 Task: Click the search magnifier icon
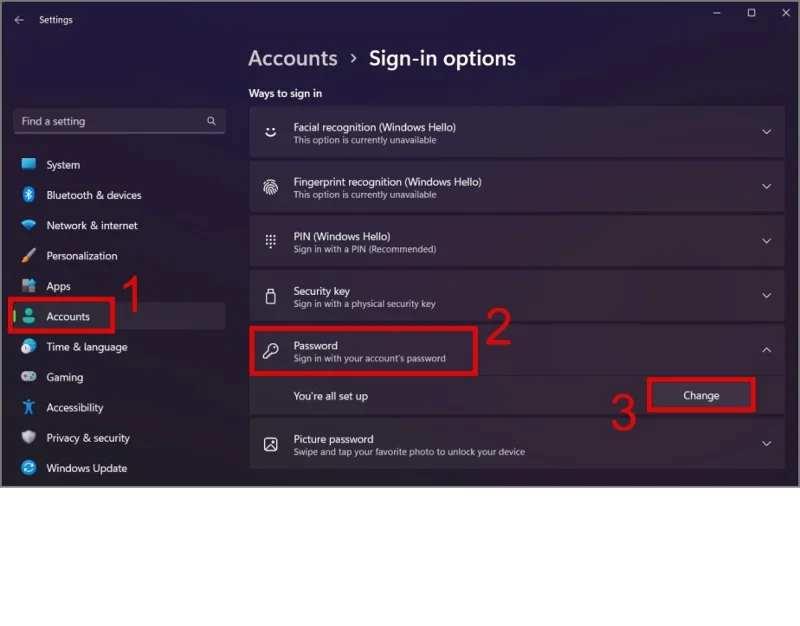tap(211, 121)
